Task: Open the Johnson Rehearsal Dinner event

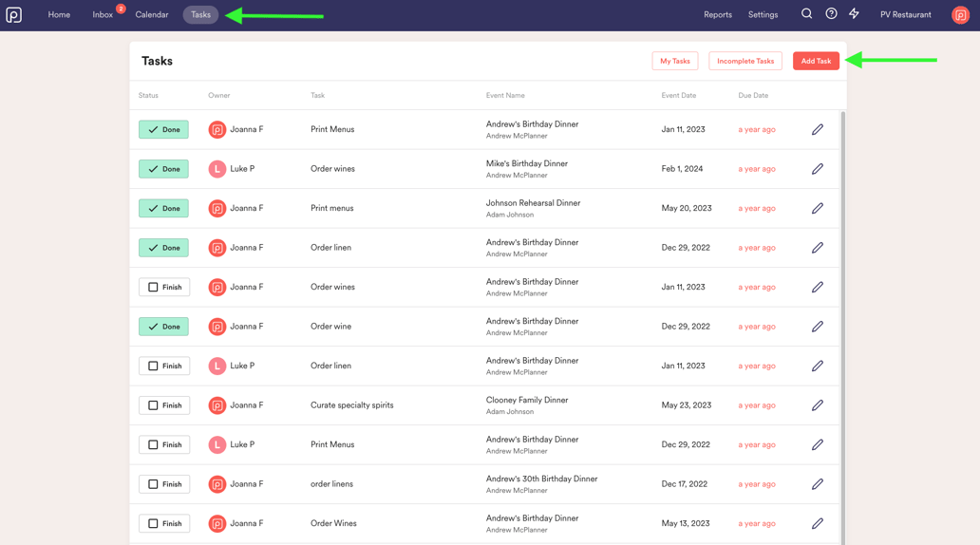Action: tap(533, 203)
